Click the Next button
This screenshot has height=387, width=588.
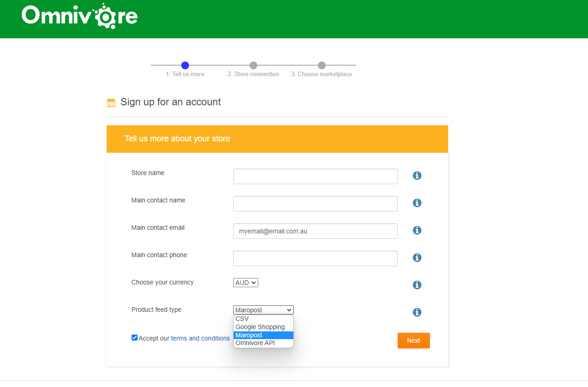pyautogui.click(x=414, y=341)
